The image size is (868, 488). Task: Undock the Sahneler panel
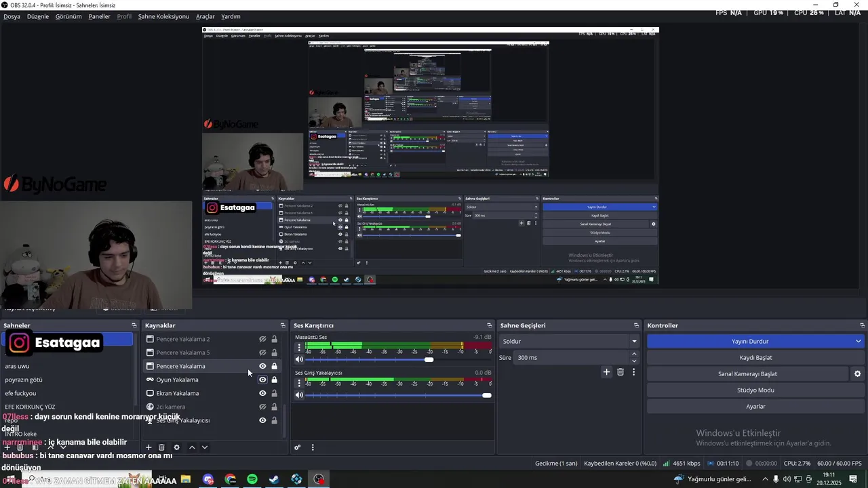tap(134, 325)
